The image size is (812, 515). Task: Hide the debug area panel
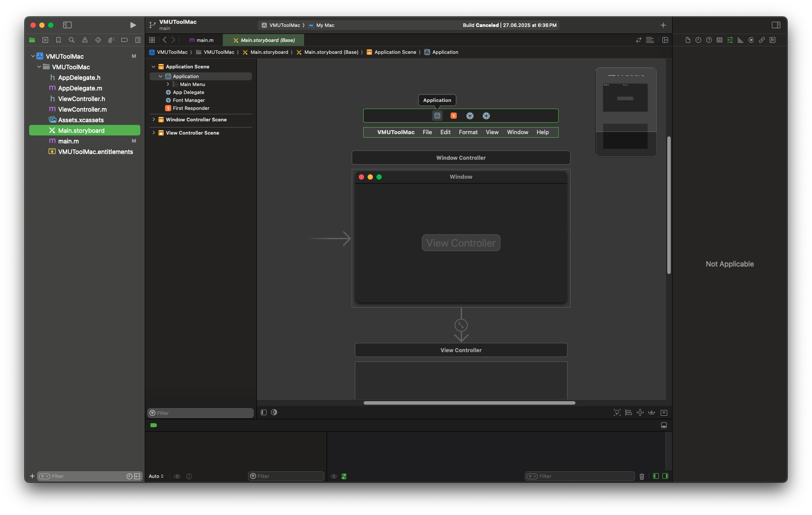(x=664, y=425)
